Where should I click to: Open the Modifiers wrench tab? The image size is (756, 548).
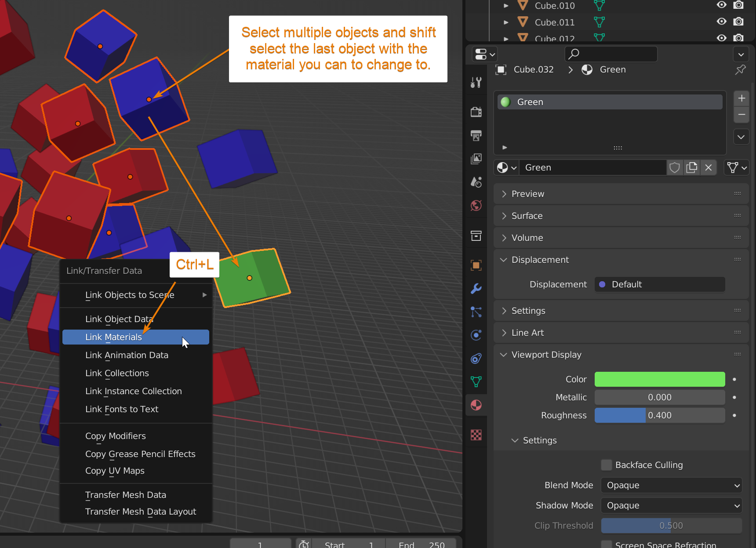click(476, 289)
